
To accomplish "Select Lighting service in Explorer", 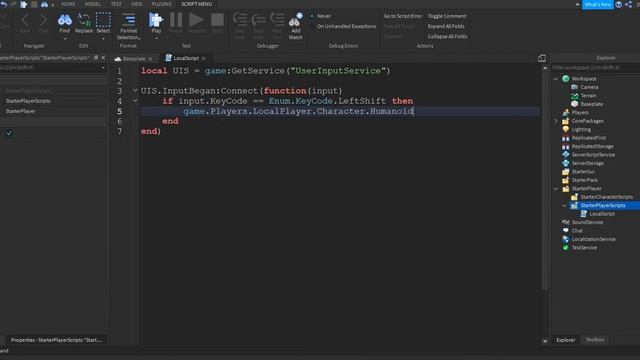I will [581, 129].
